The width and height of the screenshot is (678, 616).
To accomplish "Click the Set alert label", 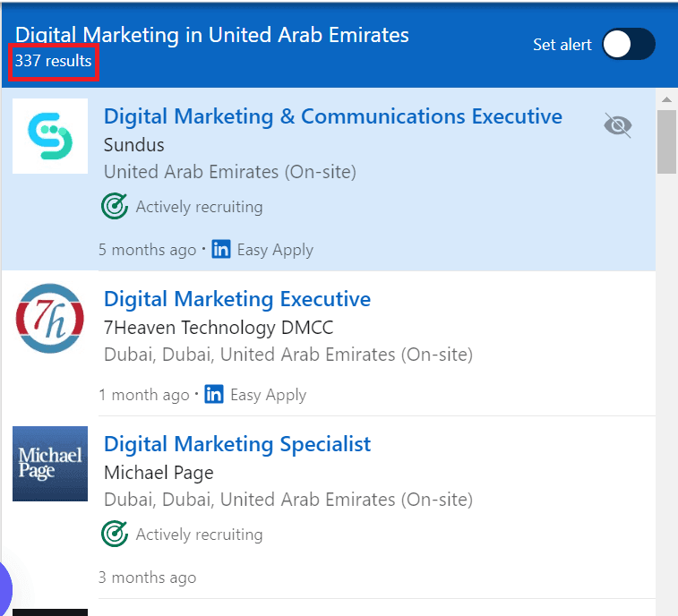I will (x=562, y=45).
